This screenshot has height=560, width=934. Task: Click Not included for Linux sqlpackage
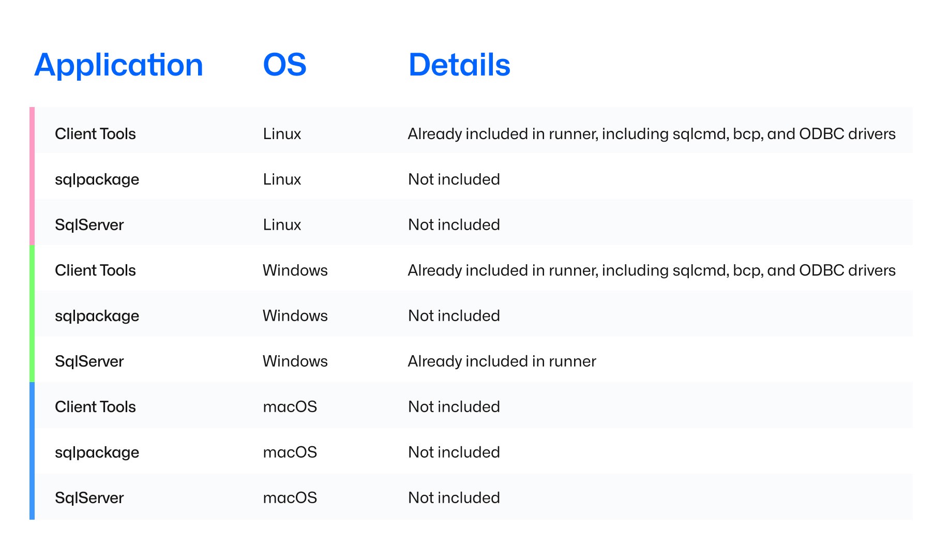pos(454,179)
